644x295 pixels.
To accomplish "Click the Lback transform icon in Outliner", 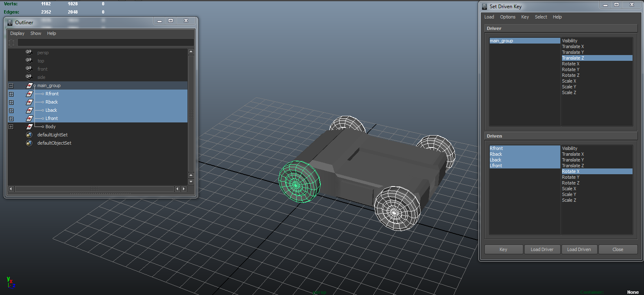I will [29, 110].
